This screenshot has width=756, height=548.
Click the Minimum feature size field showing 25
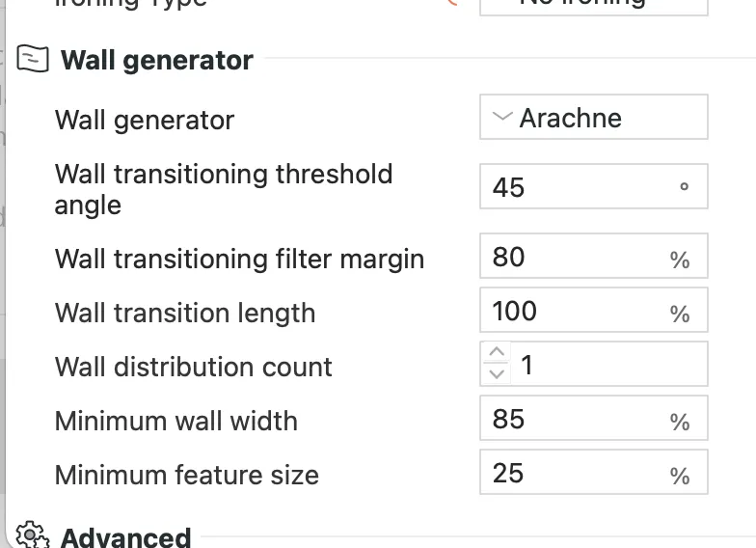[x=594, y=472]
